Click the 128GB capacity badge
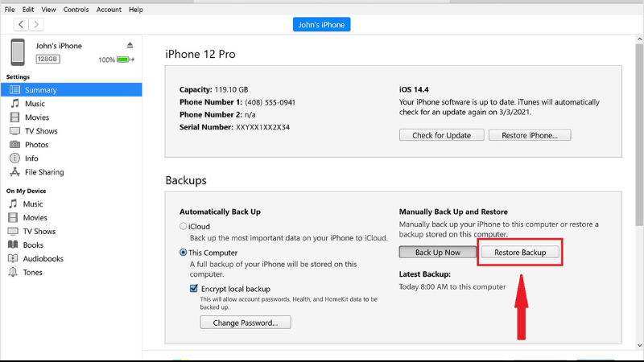 47,59
